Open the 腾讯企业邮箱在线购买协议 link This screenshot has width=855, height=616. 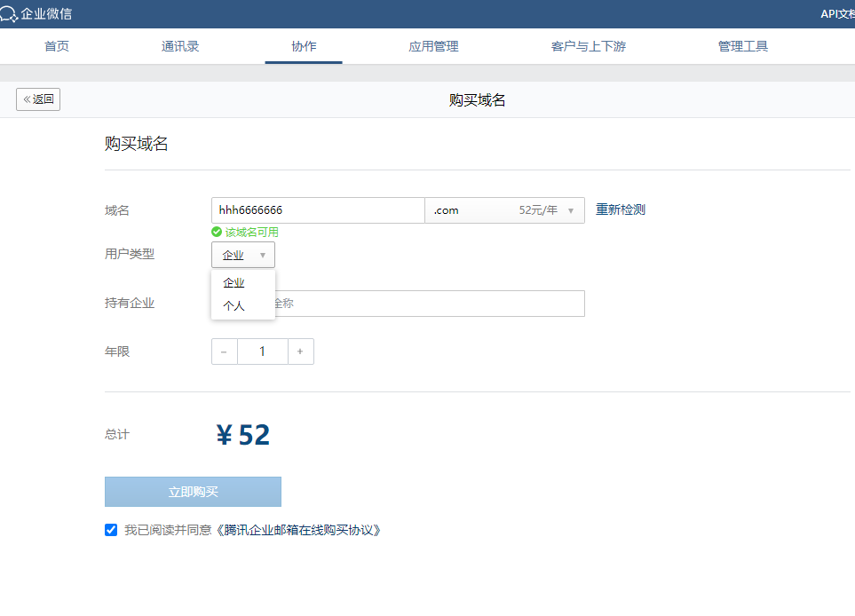298,530
